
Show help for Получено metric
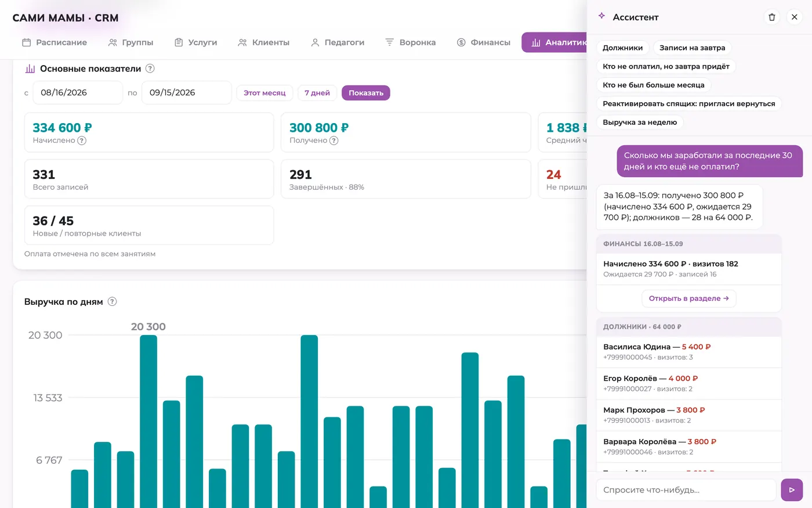pos(333,140)
